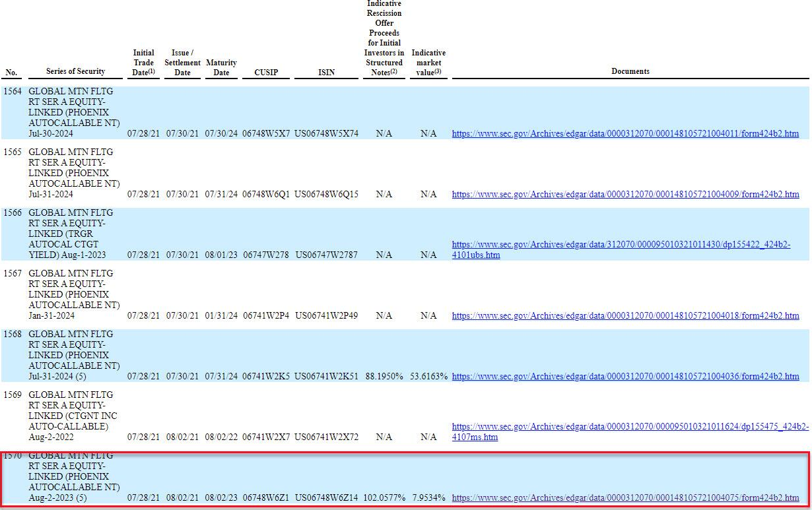This screenshot has width=812, height=510.
Task: Click rescission proceeds value 102.0577%
Action: point(384,497)
